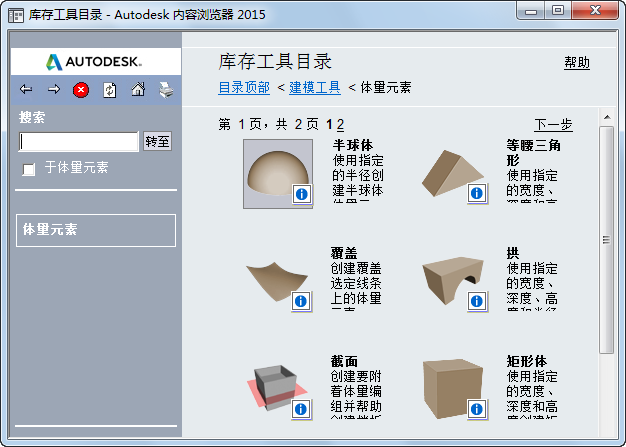Click the 下一步 next page link
Screen dimensions: 626x447
(553, 125)
